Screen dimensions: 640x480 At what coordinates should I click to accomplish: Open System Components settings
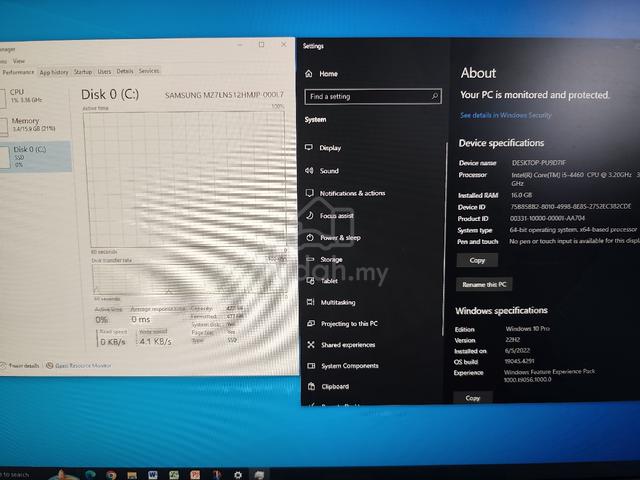[x=343, y=366]
